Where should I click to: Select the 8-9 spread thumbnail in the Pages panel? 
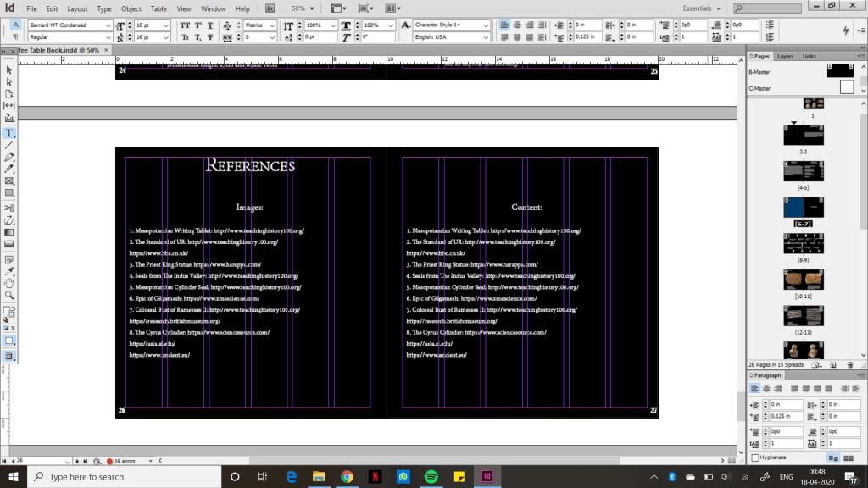click(803, 243)
